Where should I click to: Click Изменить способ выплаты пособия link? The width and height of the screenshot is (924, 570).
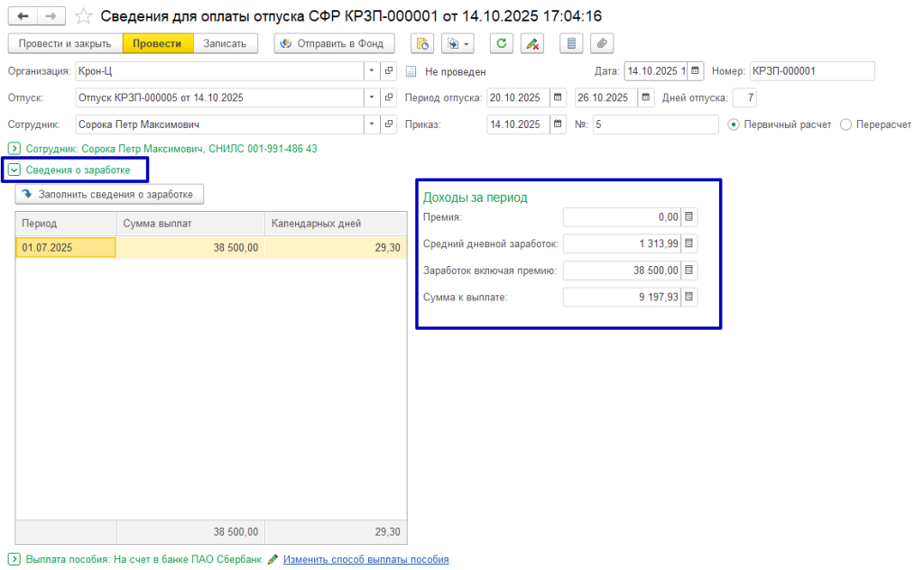coord(365,559)
